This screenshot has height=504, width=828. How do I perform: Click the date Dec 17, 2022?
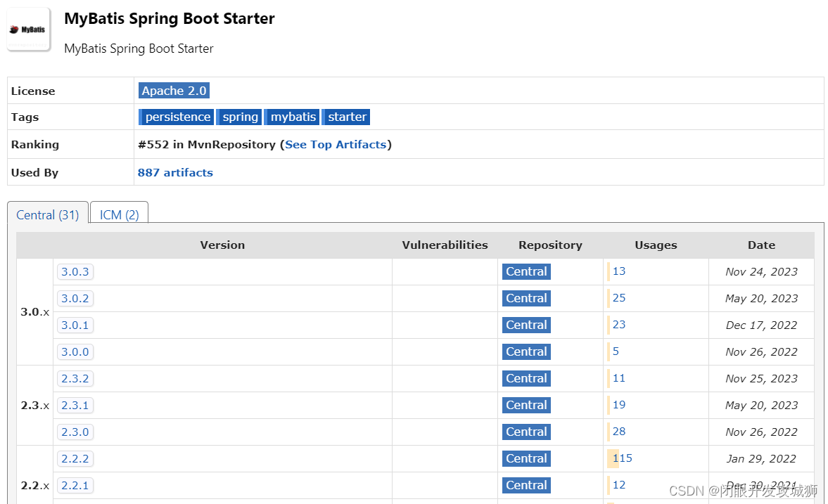tap(761, 325)
